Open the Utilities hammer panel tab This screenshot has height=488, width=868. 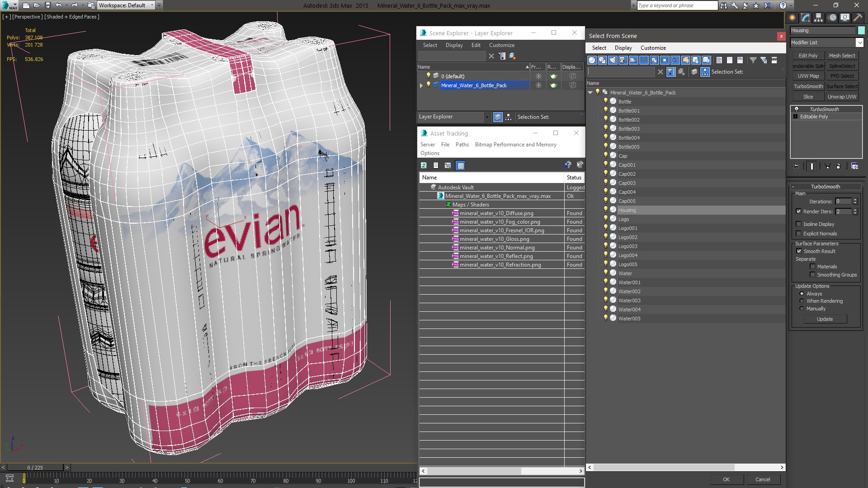pos(858,18)
